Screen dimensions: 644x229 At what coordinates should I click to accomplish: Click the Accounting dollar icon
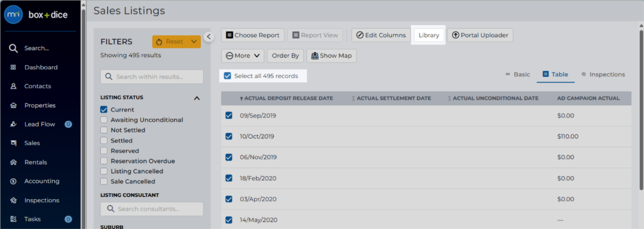[x=13, y=181]
